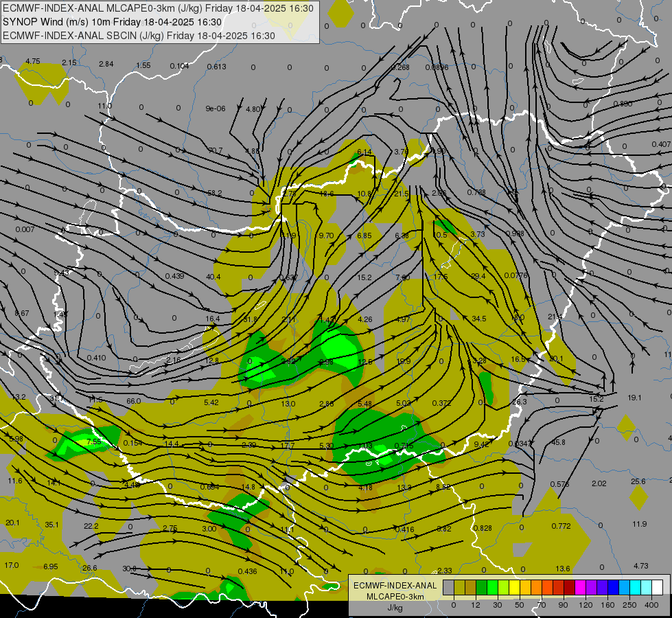Pick the dark red legend swatch
Screen dimensions: 672x618
[x=570, y=587]
